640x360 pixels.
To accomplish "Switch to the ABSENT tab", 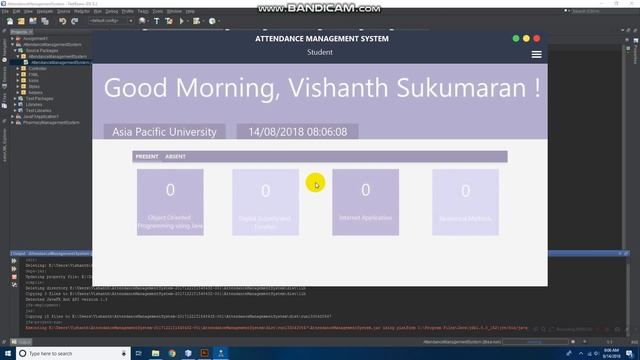I will click(x=175, y=156).
